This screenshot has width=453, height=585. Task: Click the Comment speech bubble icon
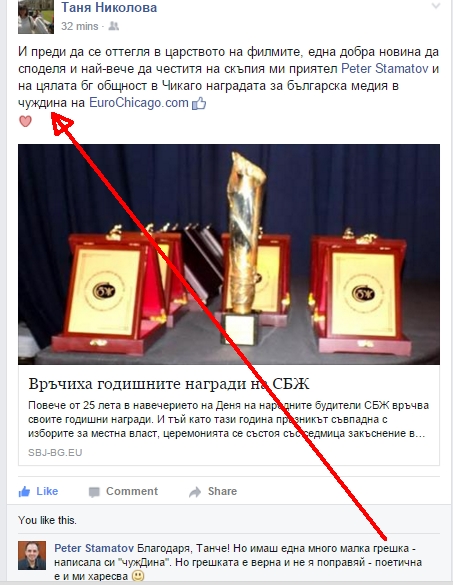pyautogui.click(x=94, y=492)
